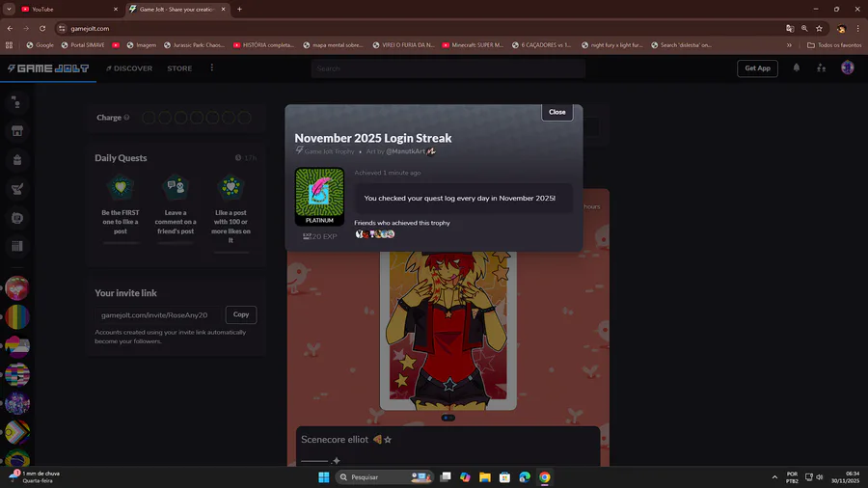The height and width of the screenshot is (488, 868).
Task: Close the login streak trophy dialog
Action: coord(556,112)
